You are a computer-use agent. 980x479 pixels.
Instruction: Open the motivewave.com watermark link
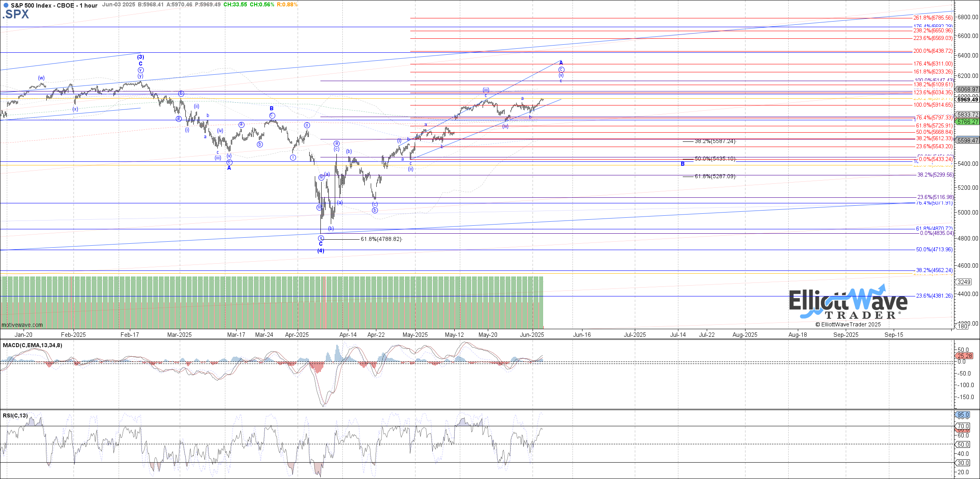pos(22,325)
